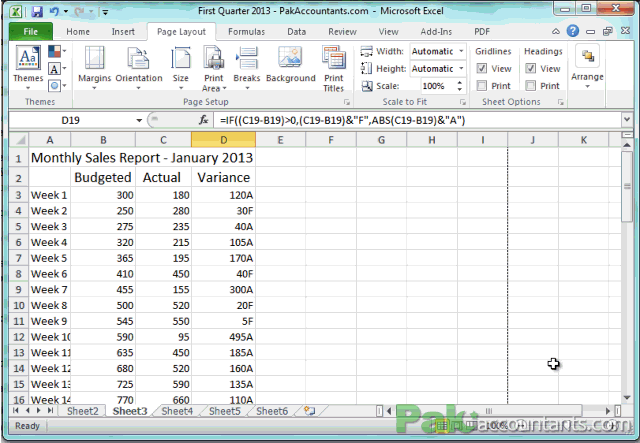Open theme Fonts menu
Image resolution: width=640 pixels, height=443 pixels.
coord(57,69)
